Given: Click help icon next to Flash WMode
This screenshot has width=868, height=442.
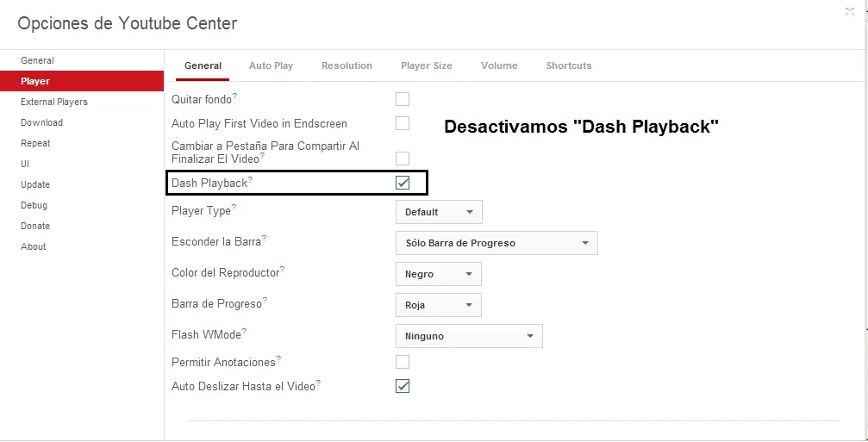Looking at the screenshot, I should [244, 332].
